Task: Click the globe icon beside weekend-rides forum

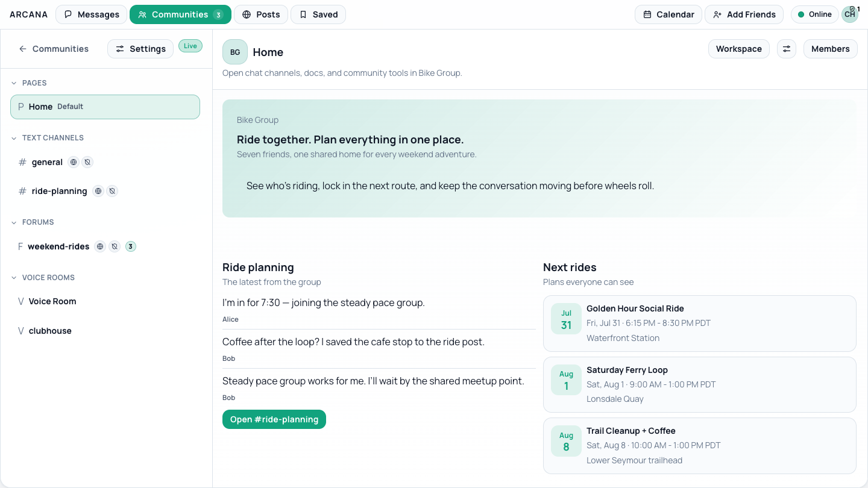Action: pyautogui.click(x=100, y=246)
